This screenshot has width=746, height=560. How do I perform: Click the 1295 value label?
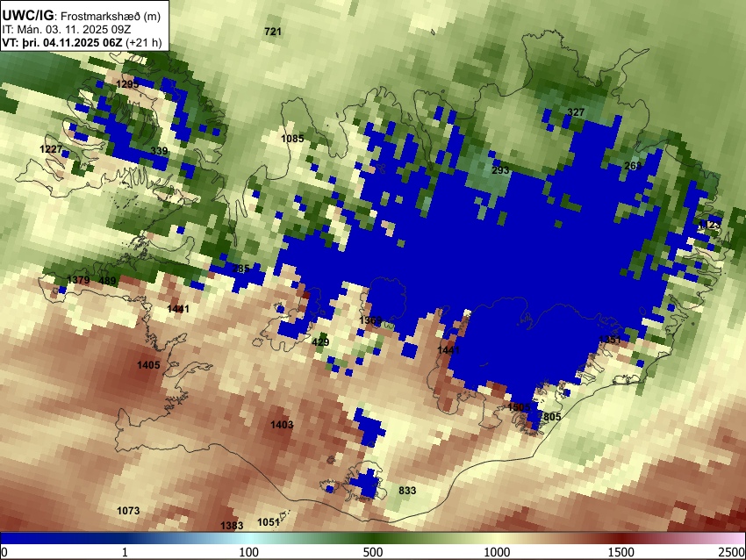pos(127,84)
